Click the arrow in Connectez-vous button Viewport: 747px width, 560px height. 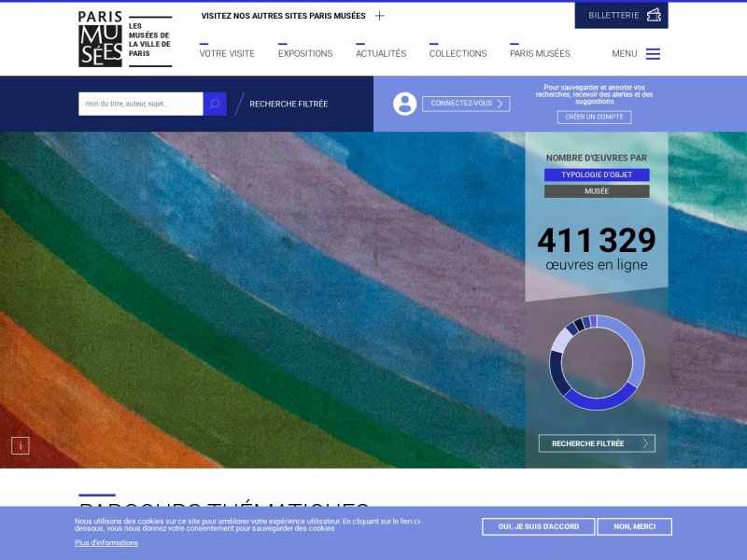point(500,104)
